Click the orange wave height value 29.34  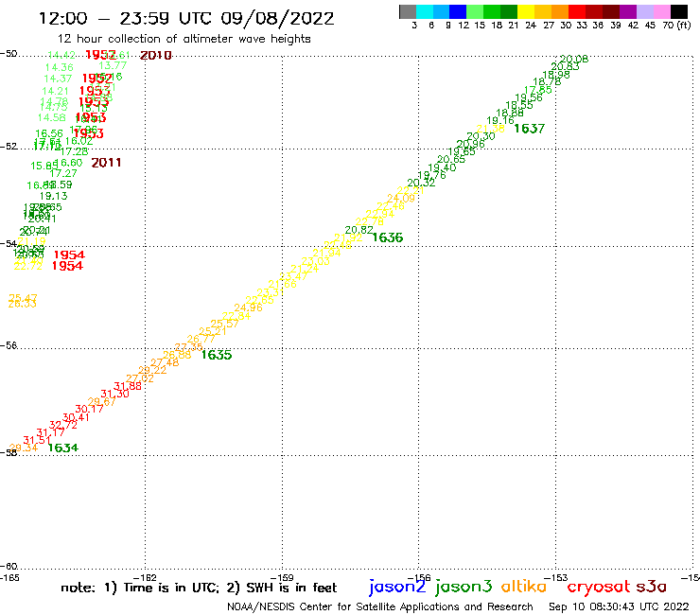point(24,448)
